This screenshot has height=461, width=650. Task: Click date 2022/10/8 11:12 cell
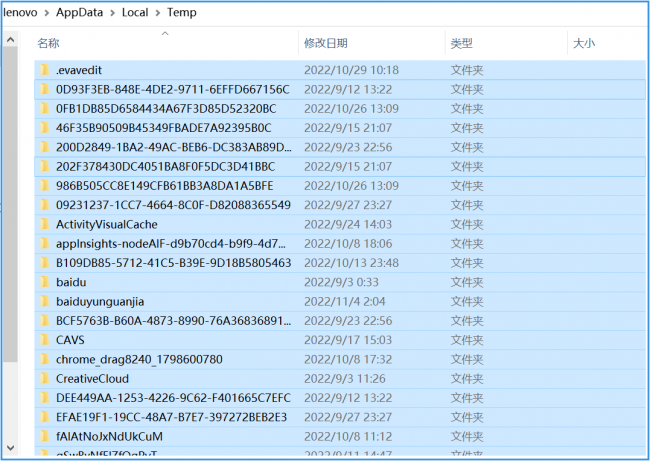[x=348, y=436]
